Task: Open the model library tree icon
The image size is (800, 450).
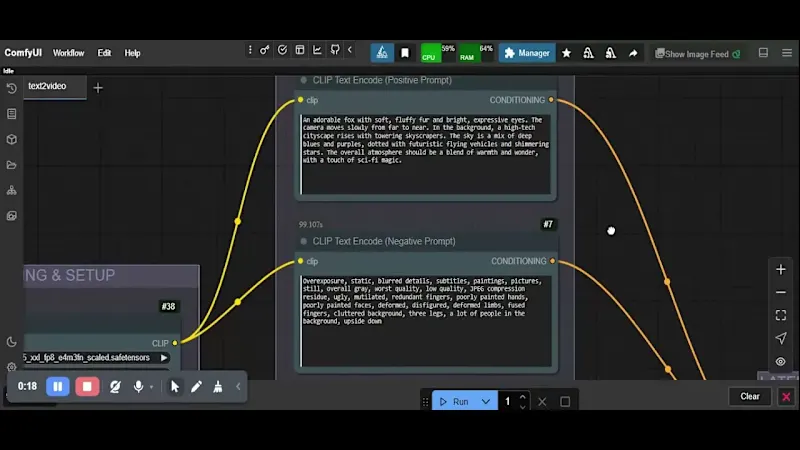Action: point(11,190)
